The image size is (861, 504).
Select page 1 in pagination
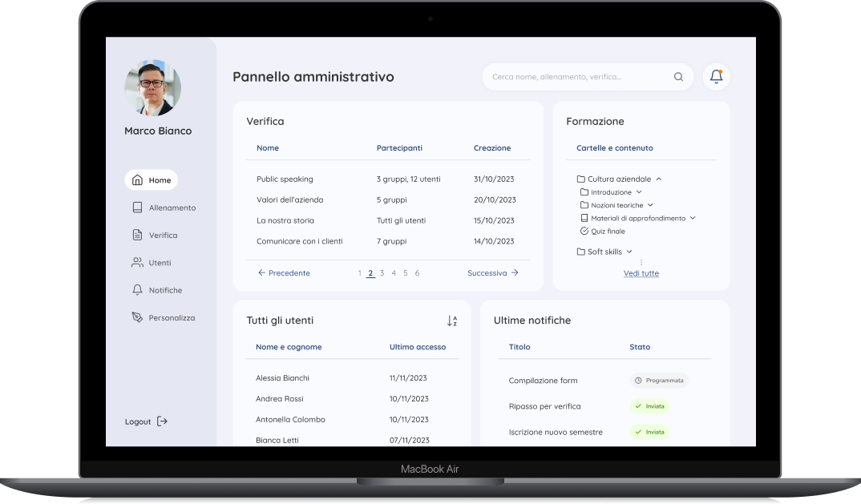(x=360, y=273)
